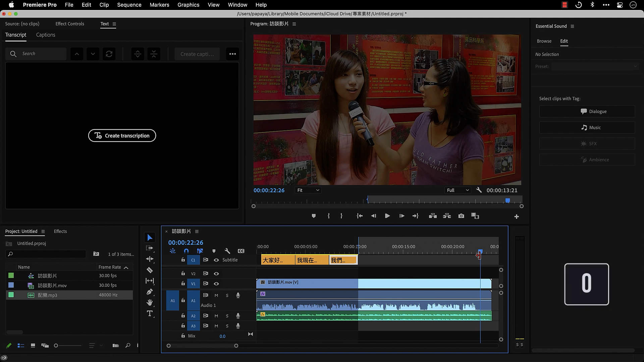
Task: Select the Ripple Edit tool
Action: (x=150, y=259)
